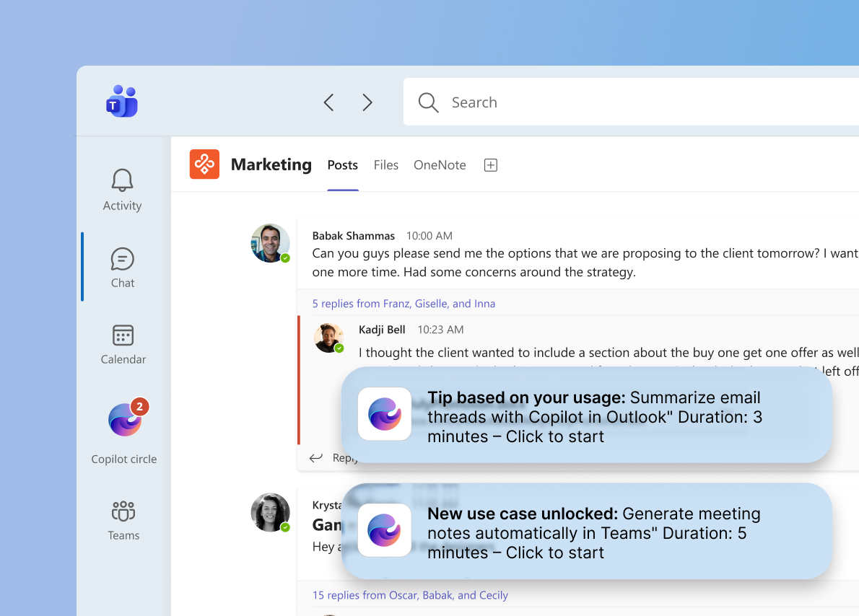The image size is (859, 616).
Task: Focus the Search input field
Action: coord(631,102)
